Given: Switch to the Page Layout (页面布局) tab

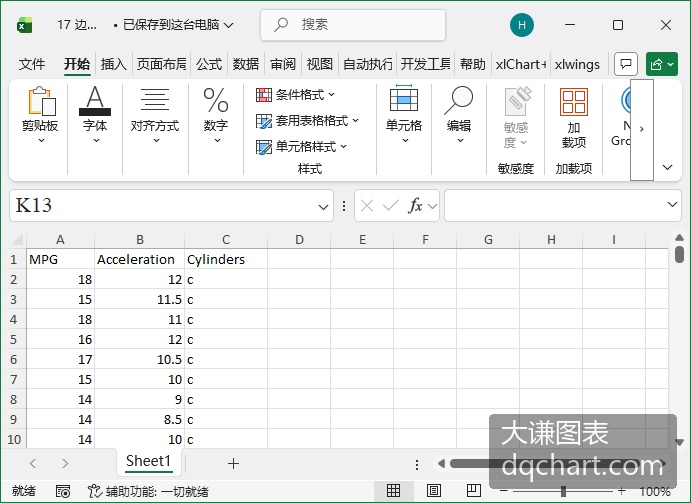Looking at the screenshot, I should pyautogui.click(x=162, y=64).
